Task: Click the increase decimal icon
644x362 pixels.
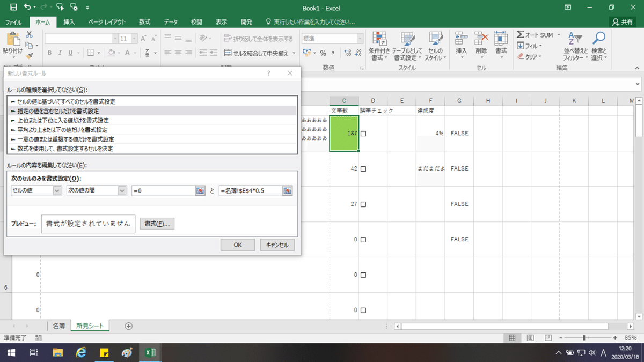Action: point(347,53)
